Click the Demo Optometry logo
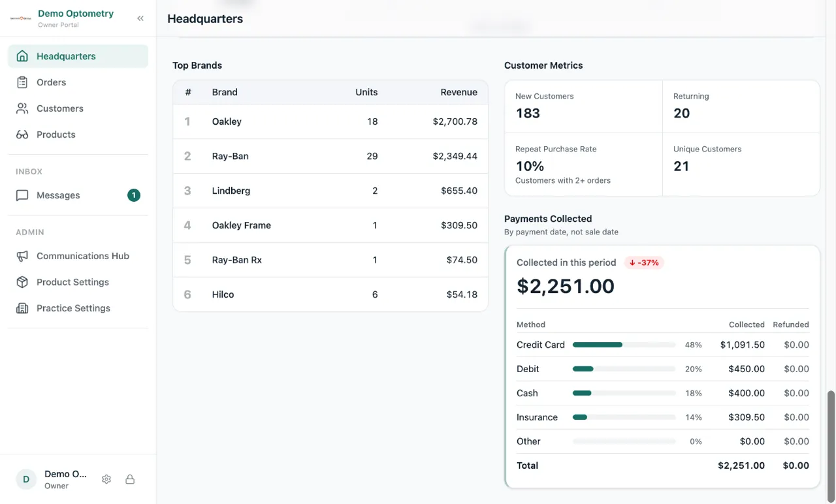Viewport: 836px width, 504px height. [21, 18]
